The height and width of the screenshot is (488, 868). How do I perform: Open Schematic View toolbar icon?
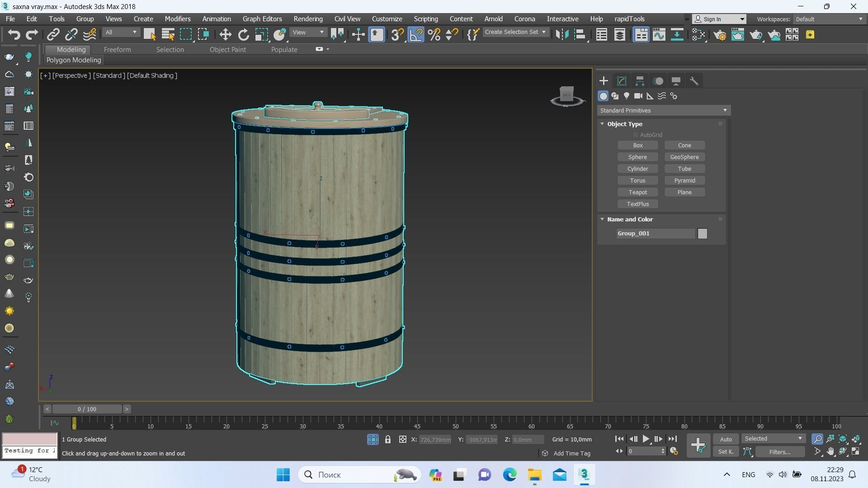click(x=677, y=34)
